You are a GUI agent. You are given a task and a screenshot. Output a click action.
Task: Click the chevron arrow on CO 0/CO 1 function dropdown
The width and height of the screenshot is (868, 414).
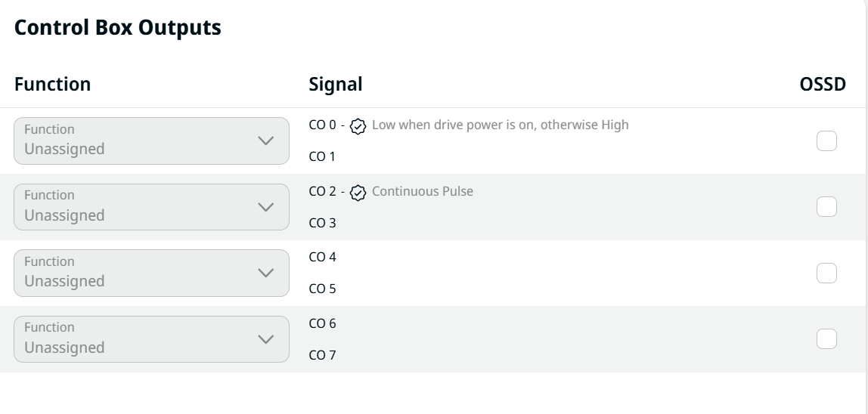pos(265,141)
